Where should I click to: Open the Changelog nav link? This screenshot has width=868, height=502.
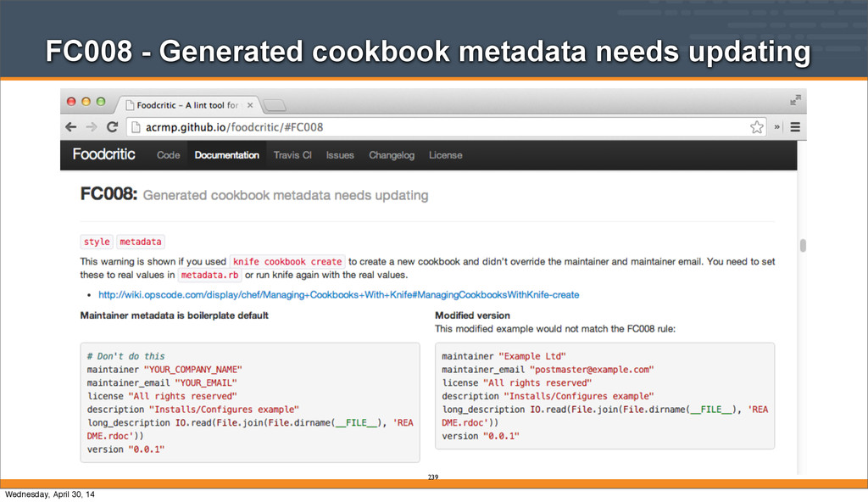[x=392, y=155]
